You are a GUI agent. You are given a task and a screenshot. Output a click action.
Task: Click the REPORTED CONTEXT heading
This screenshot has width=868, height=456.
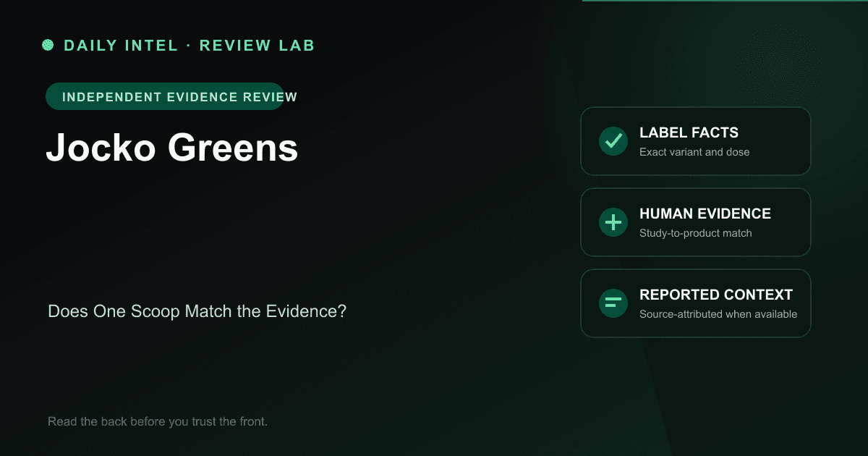716,295
